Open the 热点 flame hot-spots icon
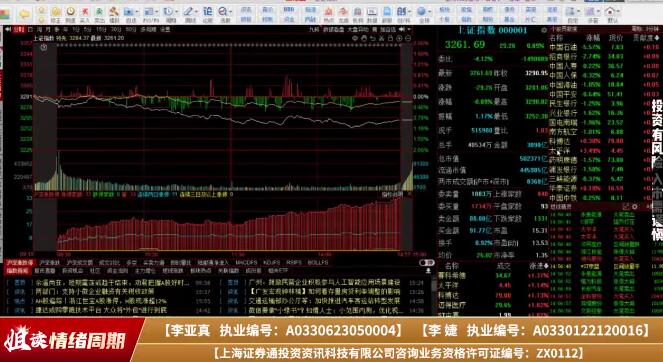The height and width of the screenshot is (362, 663). coord(329,14)
